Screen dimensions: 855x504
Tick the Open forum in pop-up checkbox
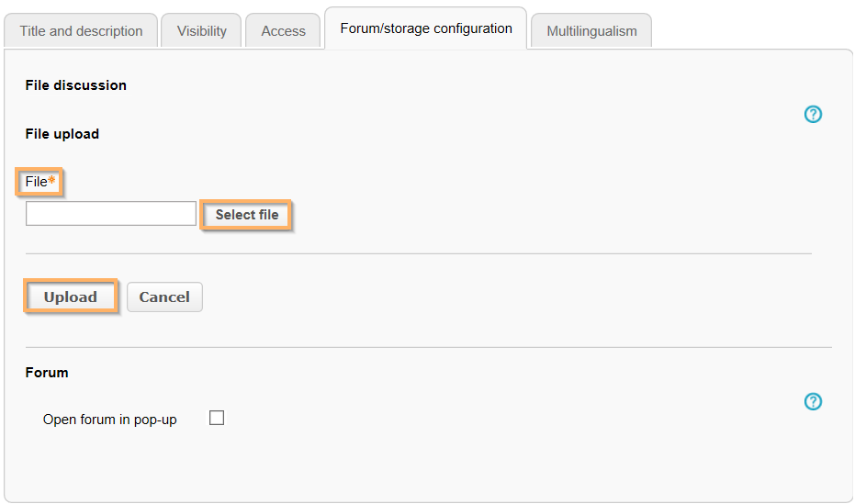(x=217, y=418)
